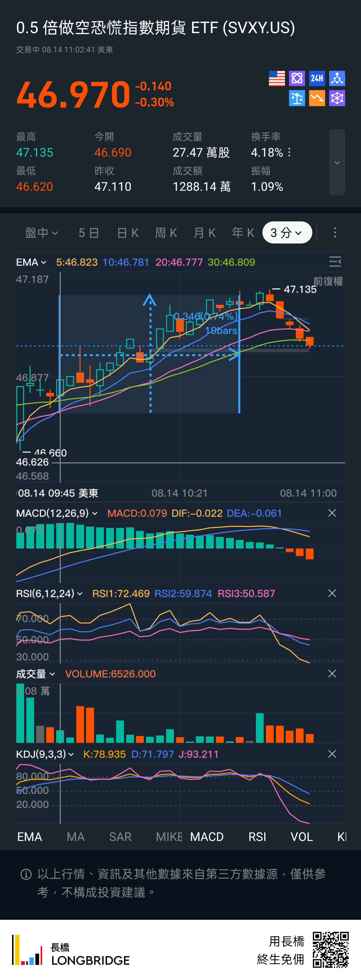This screenshot has height=980, width=361.
Task: Close the RSI indicator panel
Action: (x=332, y=593)
